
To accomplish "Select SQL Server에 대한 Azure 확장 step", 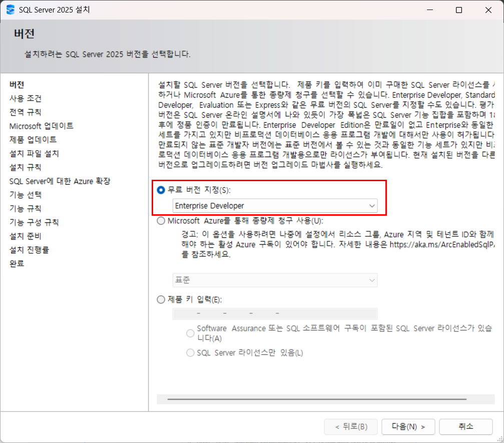I will [x=60, y=181].
